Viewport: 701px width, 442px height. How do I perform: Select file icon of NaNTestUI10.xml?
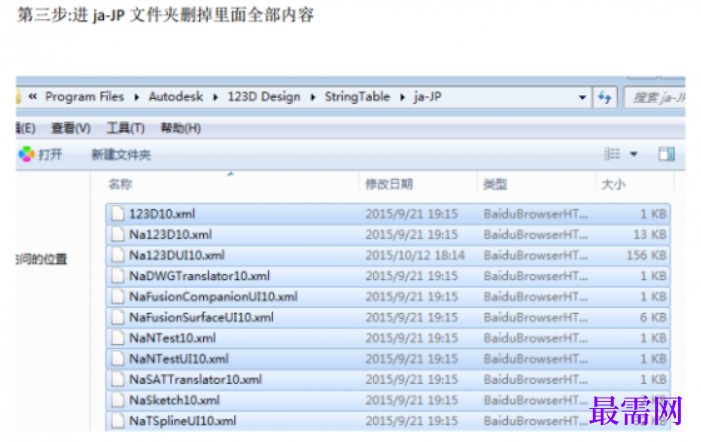pos(118,358)
